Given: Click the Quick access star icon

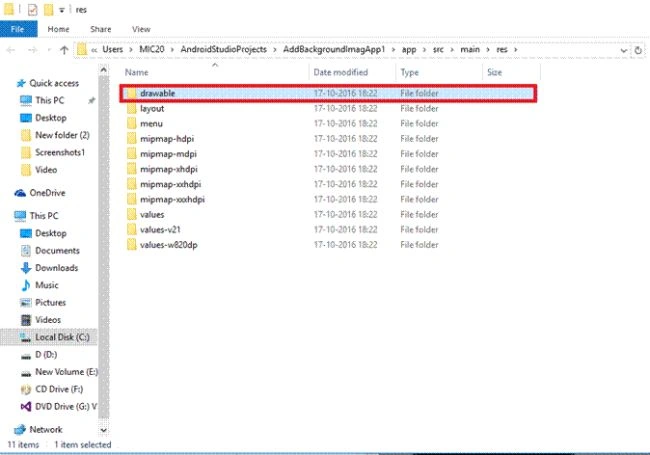Looking at the screenshot, I should pyautogui.click(x=21, y=83).
